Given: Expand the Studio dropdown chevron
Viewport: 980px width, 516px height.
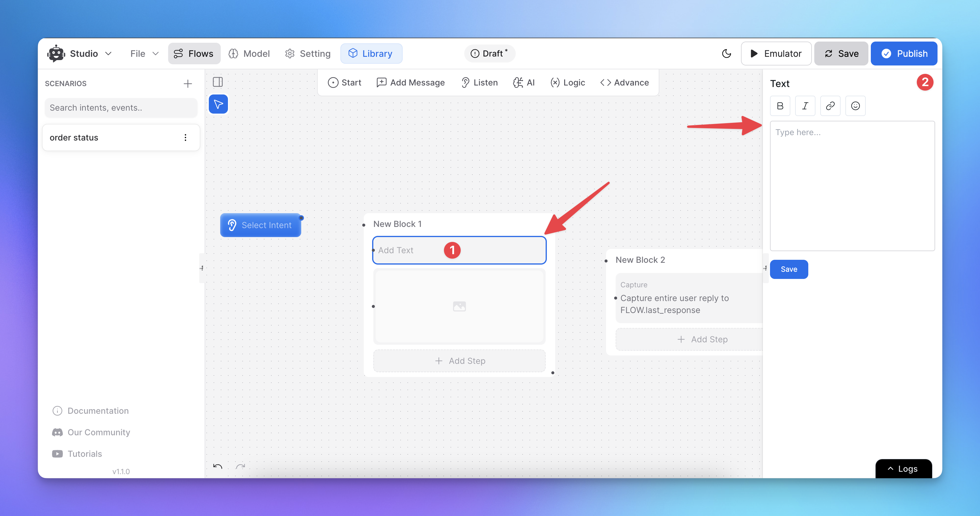Looking at the screenshot, I should coord(108,54).
